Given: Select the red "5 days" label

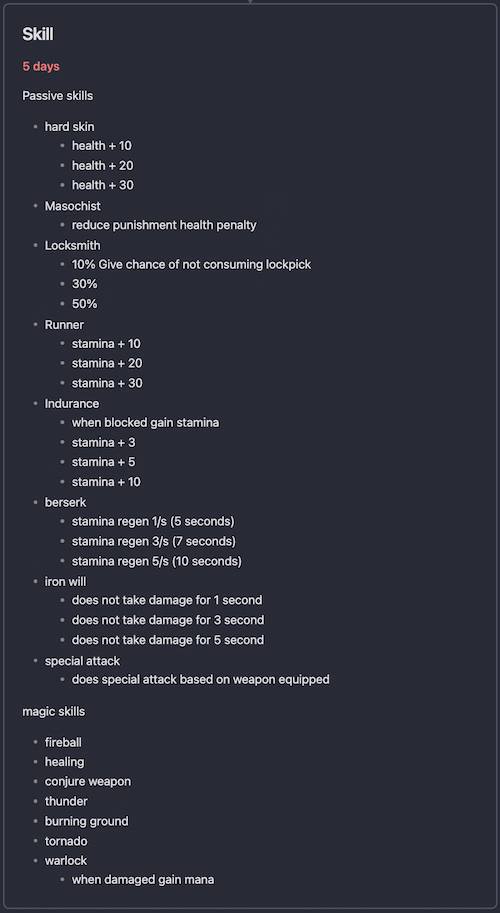Looking at the screenshot, I should click(41, 66).
